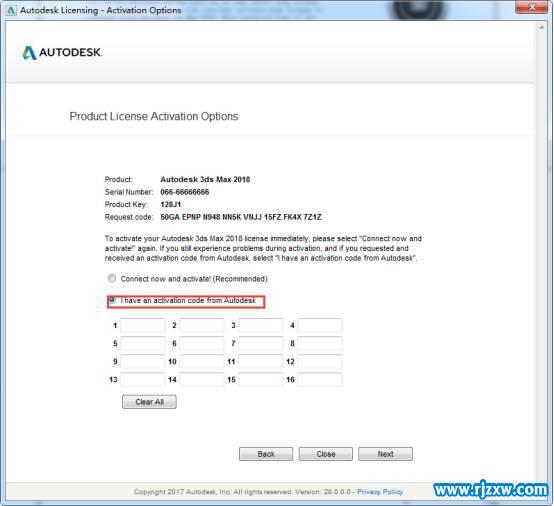Click request code '50GA EPNP N948...' text
Image resolution: width=554 pixels, height=506 pixels.
tap(241, 217)
